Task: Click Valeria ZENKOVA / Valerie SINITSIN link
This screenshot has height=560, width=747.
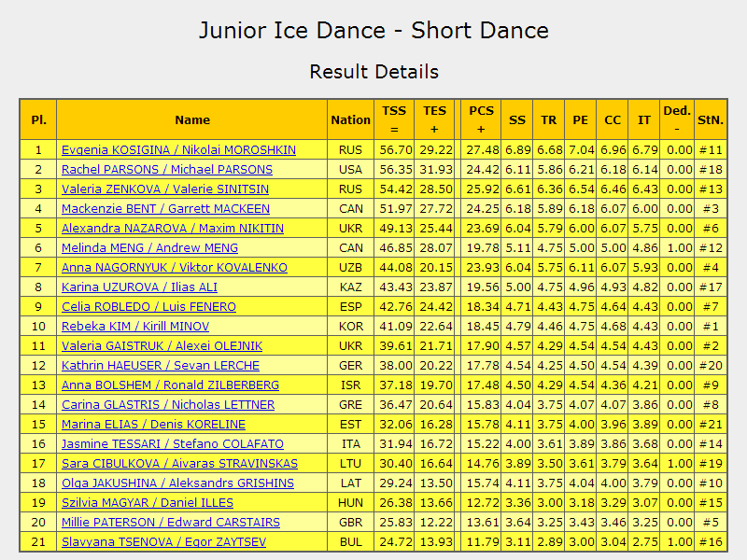Action: (165, 189)
